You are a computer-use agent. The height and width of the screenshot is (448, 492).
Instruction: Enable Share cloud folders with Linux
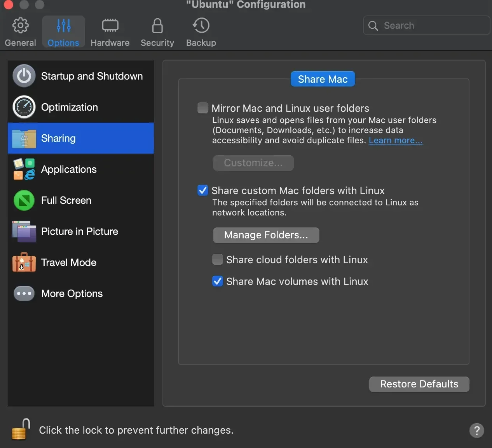click(218, 259)
